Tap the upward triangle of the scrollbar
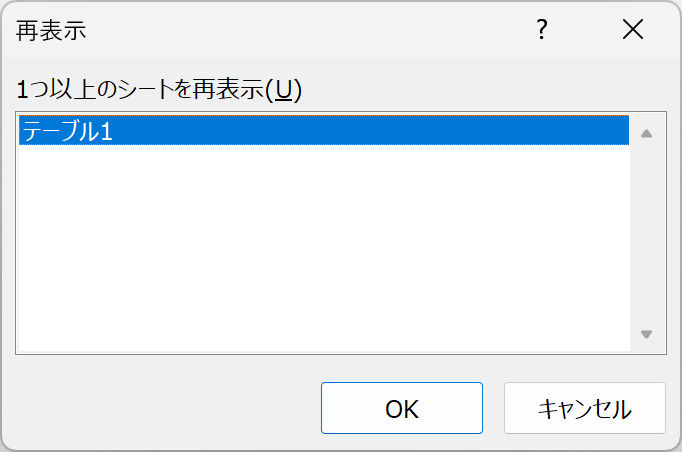682x452 pixels. (646, 134)
